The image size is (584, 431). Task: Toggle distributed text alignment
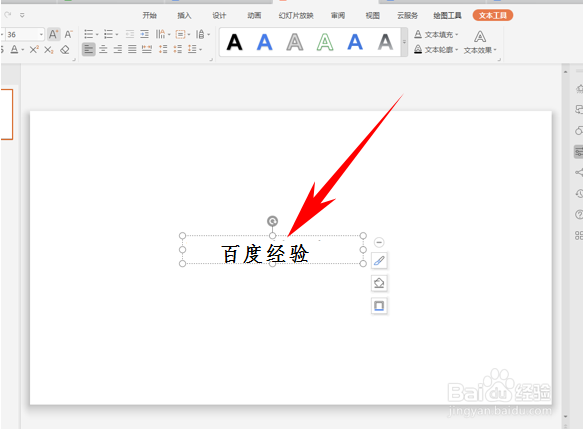[x=147, y=49]
